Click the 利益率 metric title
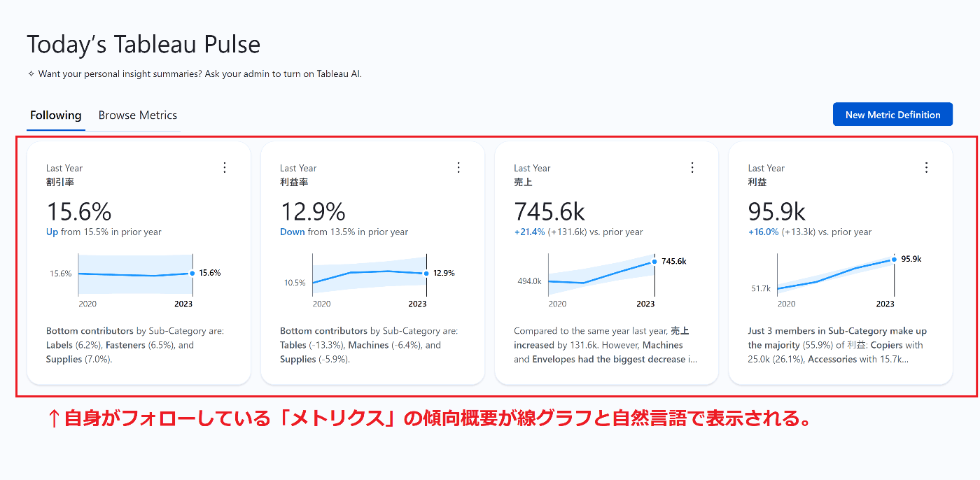 pyautogui.click(x=294, y=182)
